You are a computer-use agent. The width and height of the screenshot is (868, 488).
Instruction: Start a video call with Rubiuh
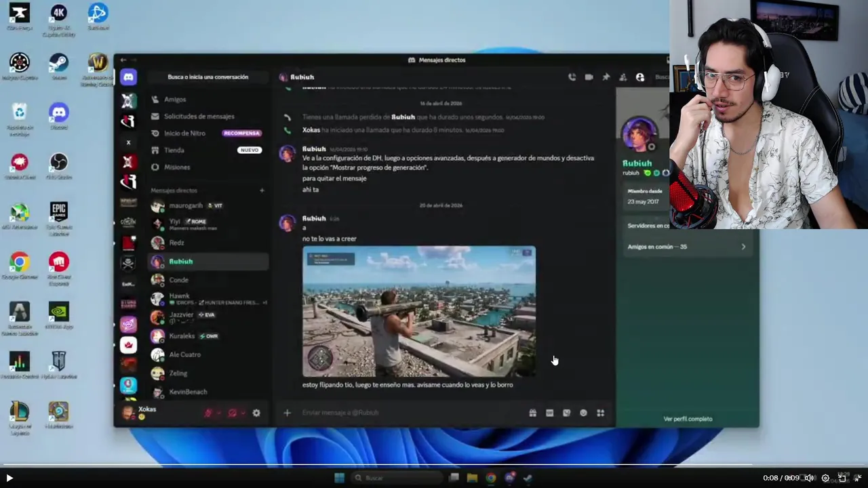click(589, 77)
